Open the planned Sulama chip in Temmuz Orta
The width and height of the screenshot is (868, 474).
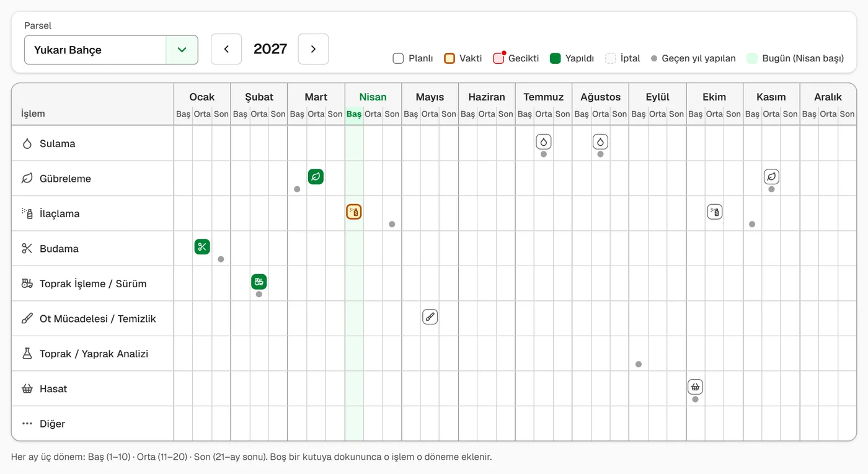click(x=544, y=141)
